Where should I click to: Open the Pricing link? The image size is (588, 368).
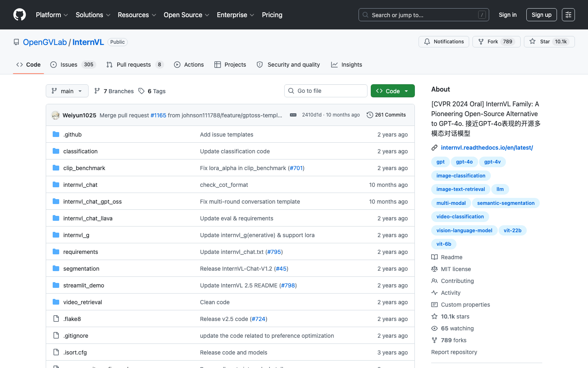[272, 15]
